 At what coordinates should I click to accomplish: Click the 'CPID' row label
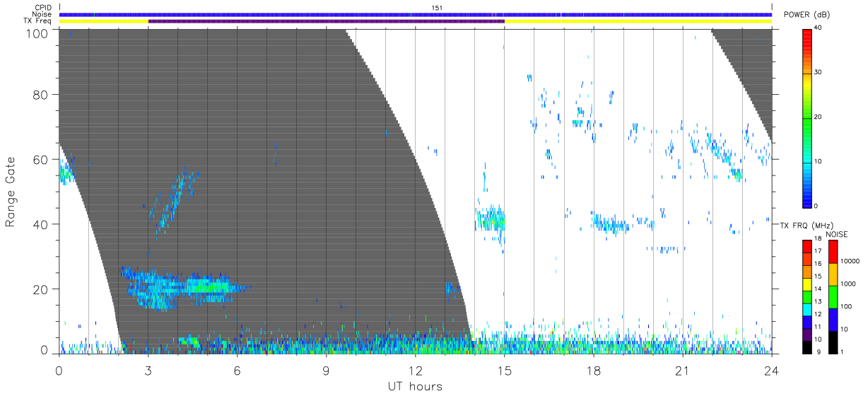pyautogui.click(x=44, y=8)
